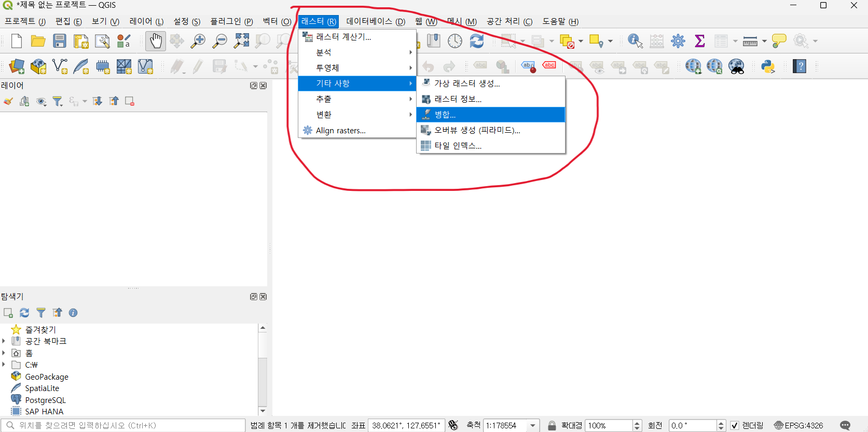Expand the 홈 tree node
868x432 pixels.
pos(4,353)
